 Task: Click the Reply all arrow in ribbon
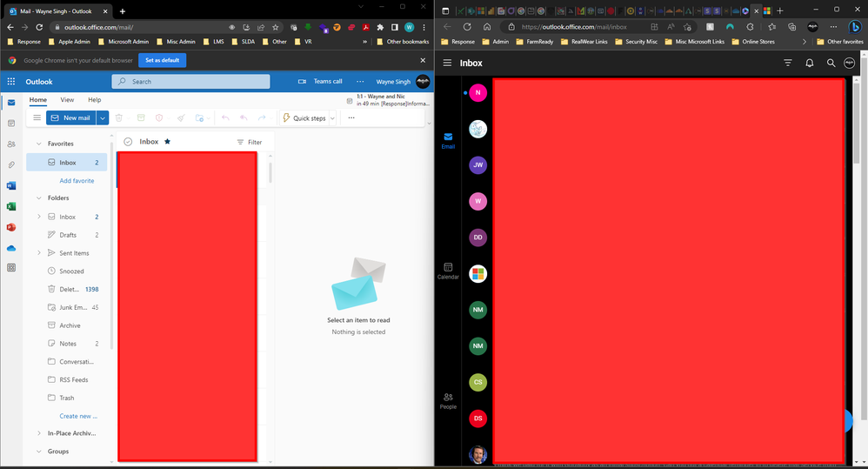[244, 118]
